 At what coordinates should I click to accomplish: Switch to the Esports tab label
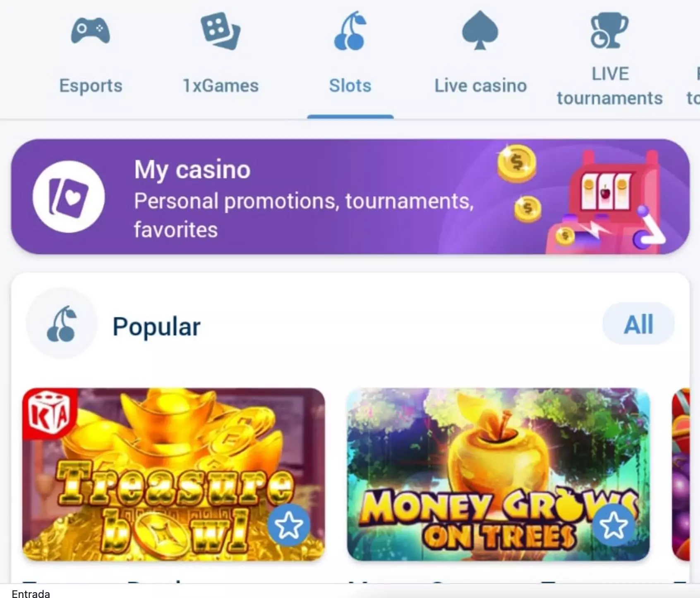pyautogui.click(x=91, y=86)
